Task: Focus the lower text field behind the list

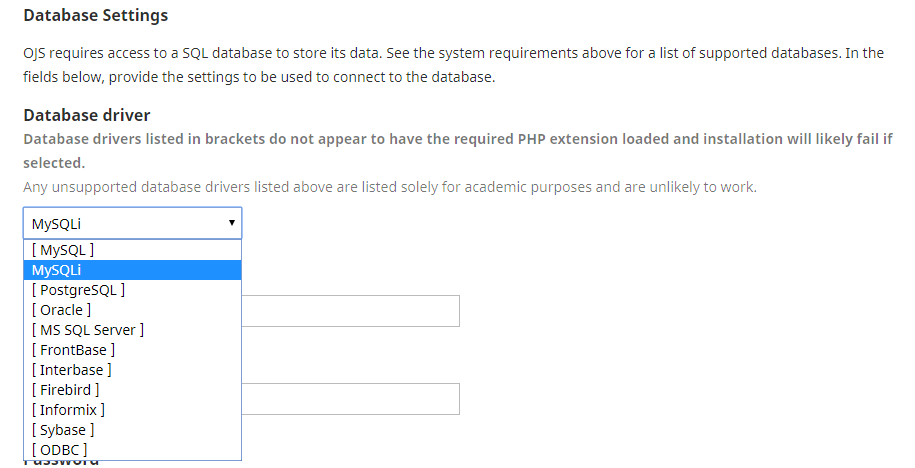Action: [350, 399]
